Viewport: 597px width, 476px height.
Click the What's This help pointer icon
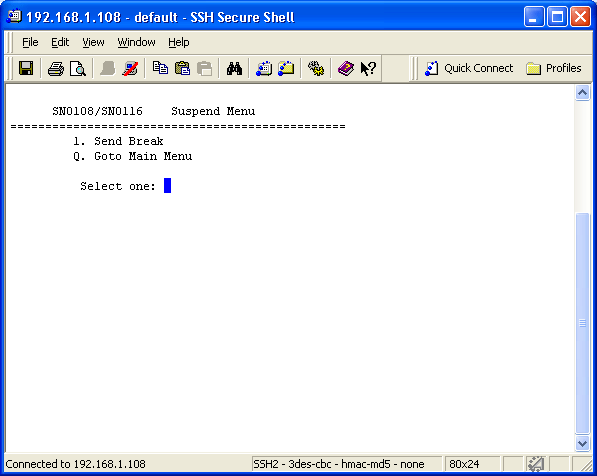pyautogui.click(x=368, y=69)
